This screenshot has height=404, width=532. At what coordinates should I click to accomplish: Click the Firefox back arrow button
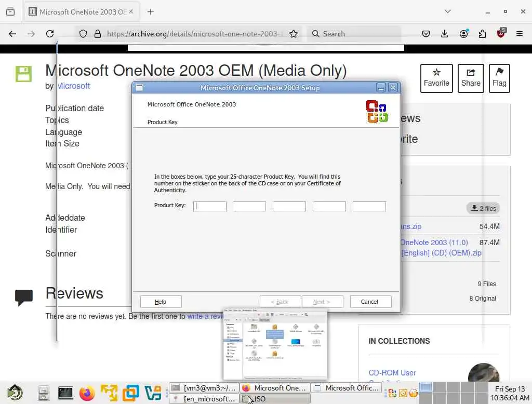pyautogui.click(x=12, y=34)
